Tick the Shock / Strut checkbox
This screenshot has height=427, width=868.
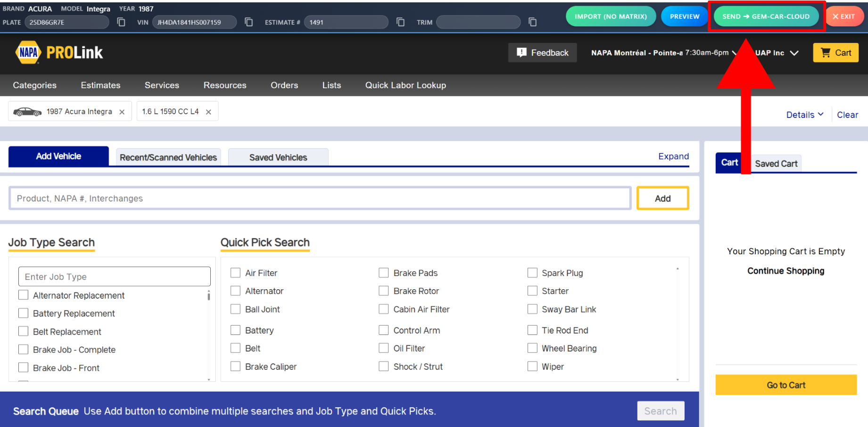pyautogui.click(x=384, y=366)
